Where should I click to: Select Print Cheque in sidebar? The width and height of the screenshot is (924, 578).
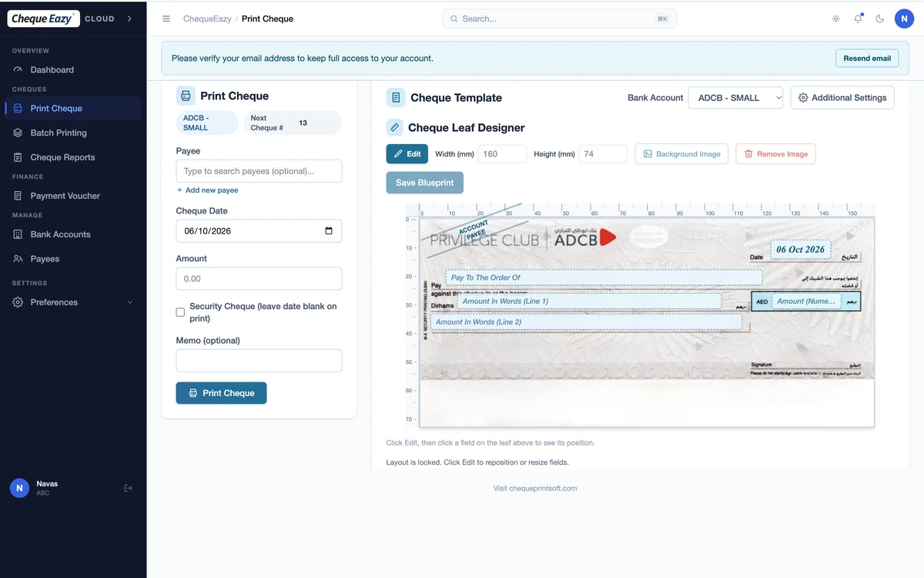[73, 109]
